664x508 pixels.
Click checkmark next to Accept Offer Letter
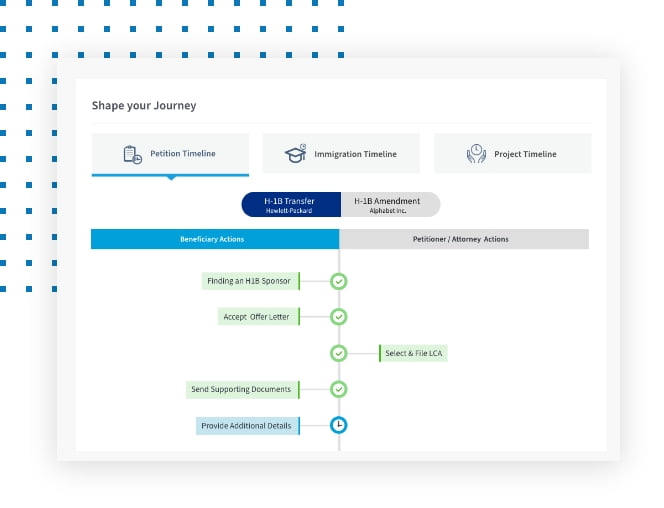[339, 317]
